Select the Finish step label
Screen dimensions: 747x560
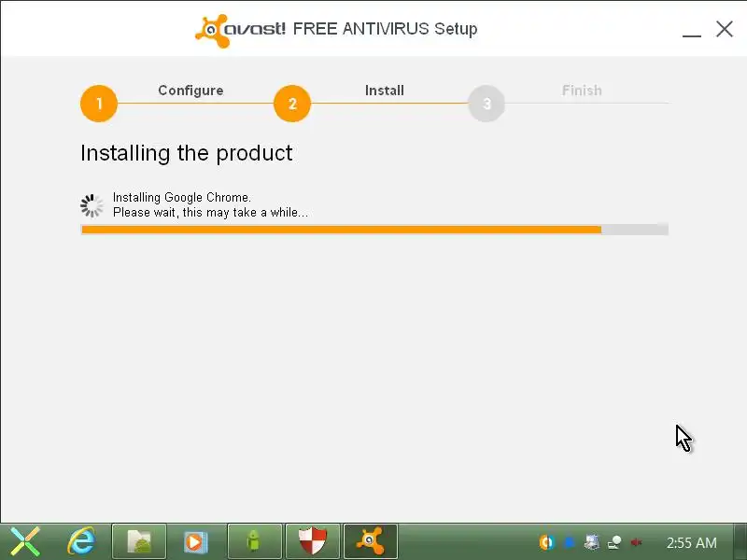(582, 91)
